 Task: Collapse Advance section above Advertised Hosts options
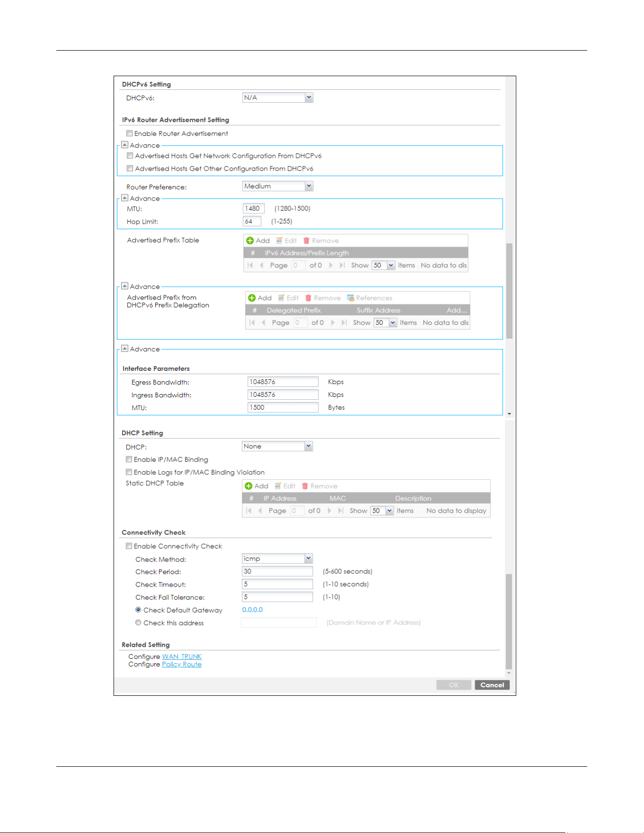[125, 145]
